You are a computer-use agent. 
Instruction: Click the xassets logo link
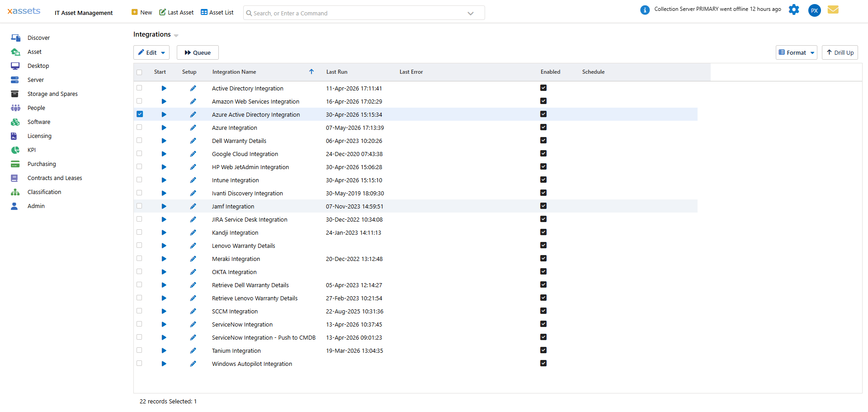24,11
